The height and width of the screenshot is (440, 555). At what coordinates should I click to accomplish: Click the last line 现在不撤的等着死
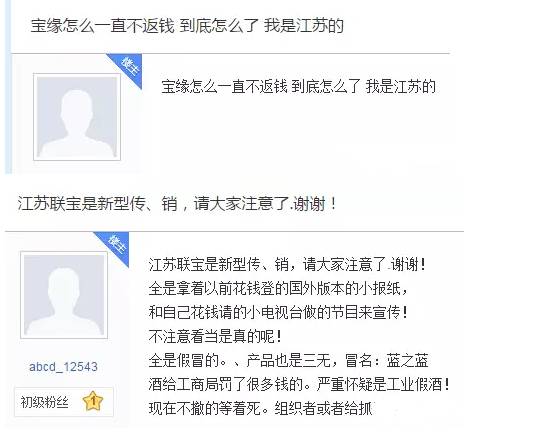(261, 408)
